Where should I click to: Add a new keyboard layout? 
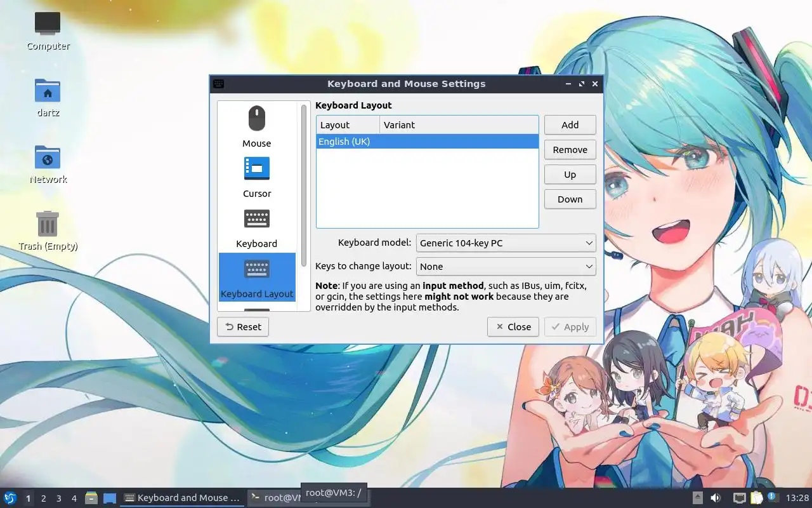click(570, 124)
